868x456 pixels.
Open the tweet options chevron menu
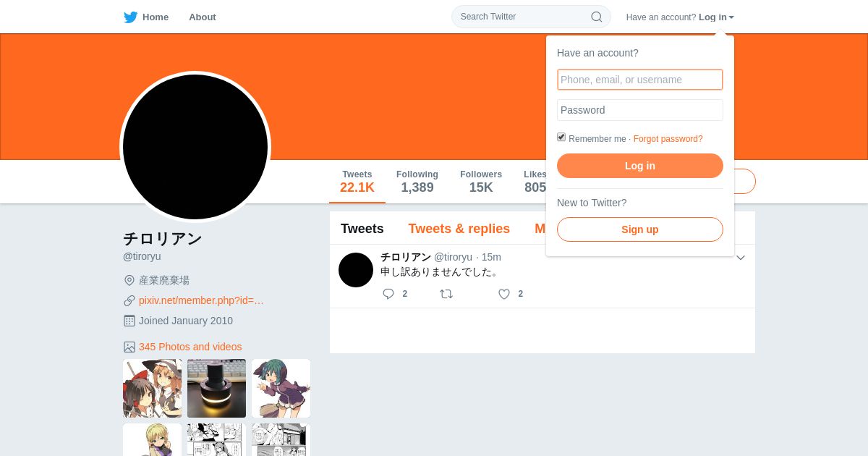point(741,258)
